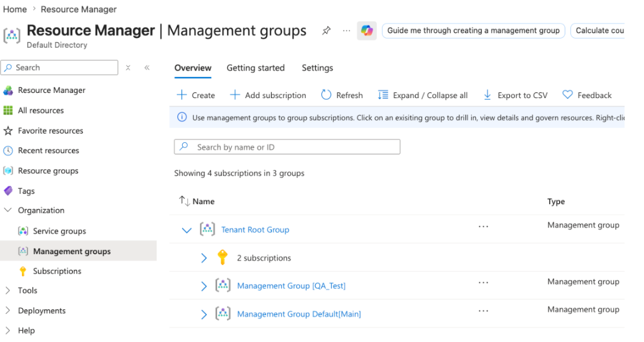Collapse the sidebar with double chevron

(147, 68)
